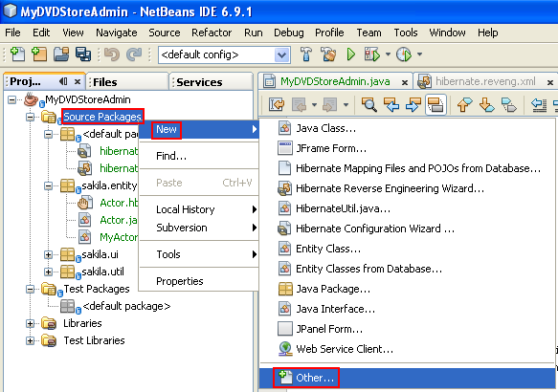Close the MyDVDStoreAdmin.java tab

[x=405, y=82]
